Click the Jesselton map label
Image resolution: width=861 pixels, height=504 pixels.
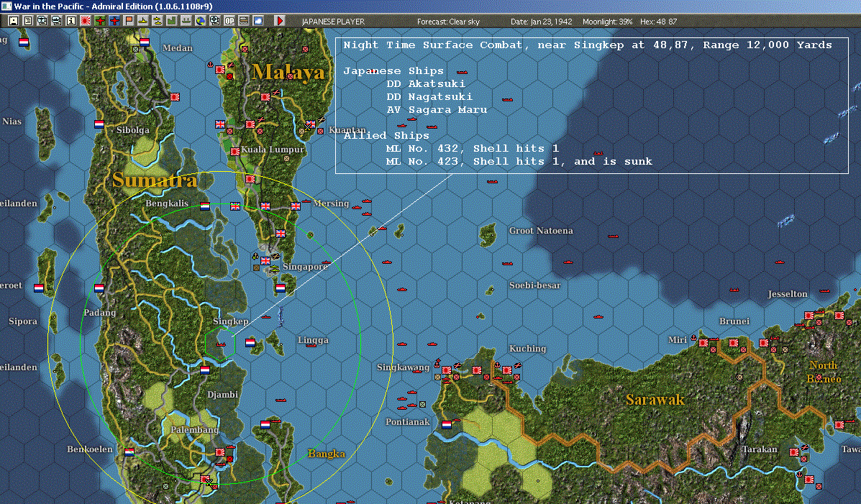coord(788,294)
